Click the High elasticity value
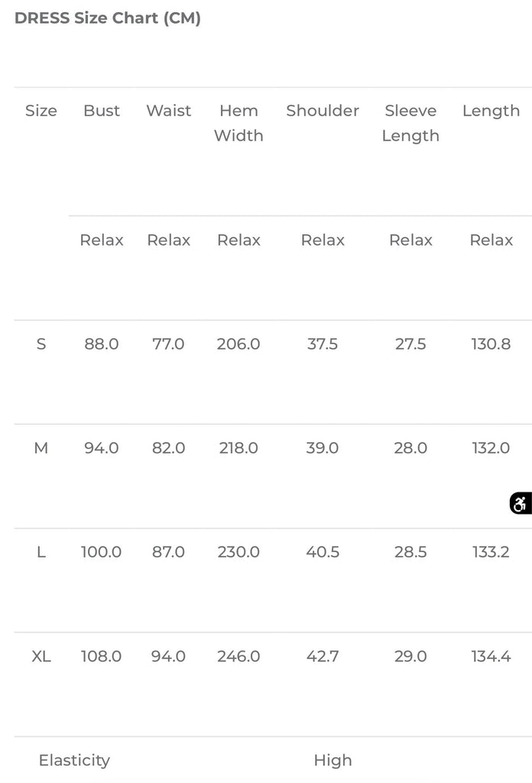The width and height of the screenshot is (532, 783). 332,760
